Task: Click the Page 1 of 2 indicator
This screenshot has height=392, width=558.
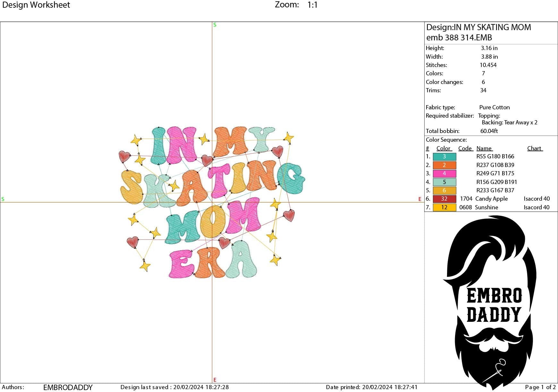Action: pyautogui.click(x=540, y=387)
